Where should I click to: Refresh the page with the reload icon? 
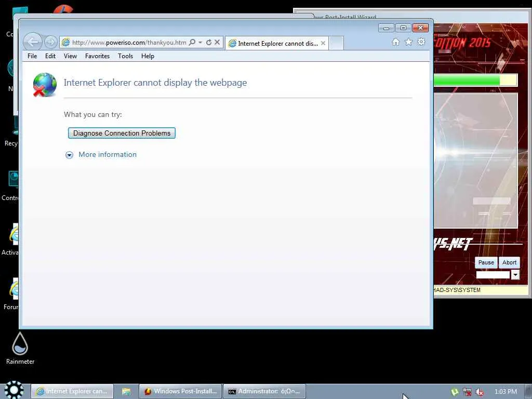point(209,43)
